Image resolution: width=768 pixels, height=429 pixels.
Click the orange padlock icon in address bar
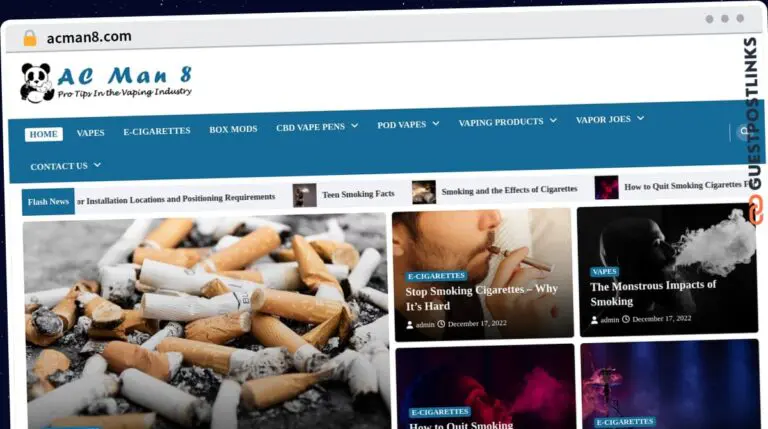[30, 38]
